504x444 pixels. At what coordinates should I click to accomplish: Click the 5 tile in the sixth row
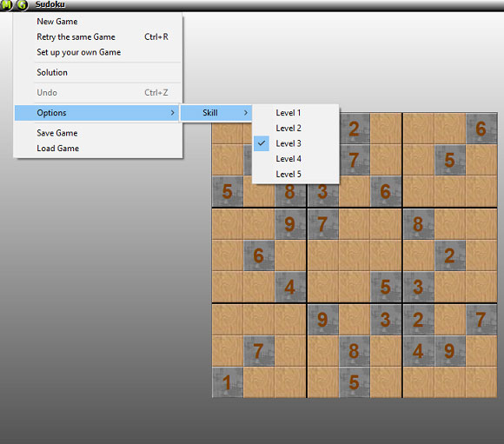tap(386, 287)
